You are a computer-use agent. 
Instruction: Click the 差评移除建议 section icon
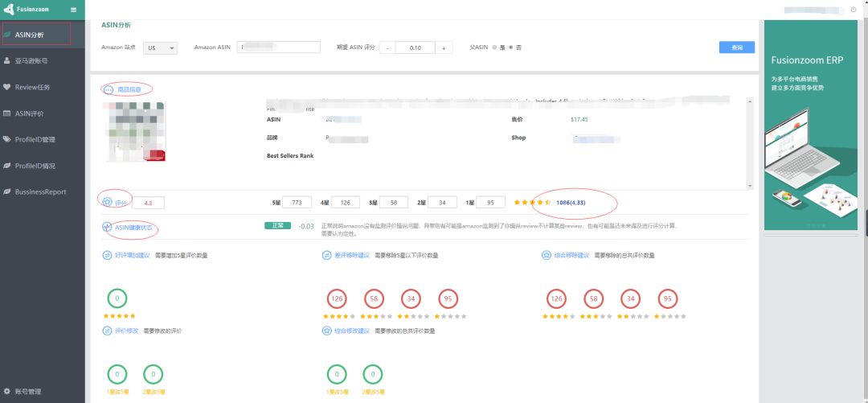(326, 255)
